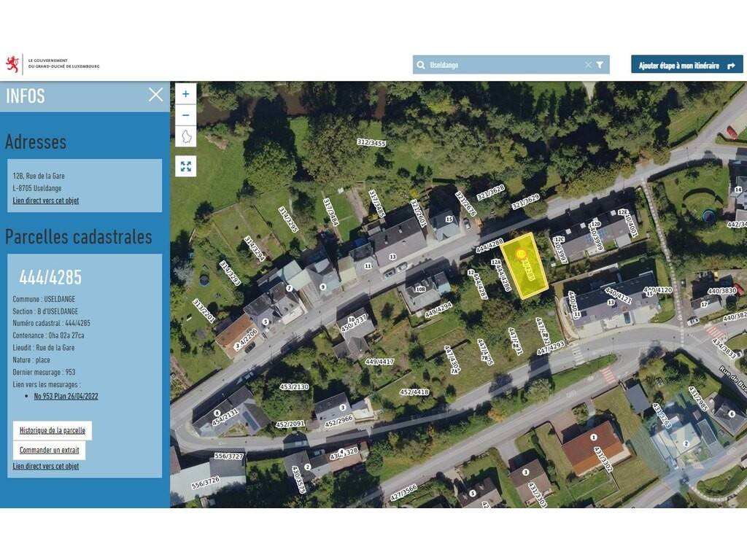Toggle fullscreen map view
The image size is (747, 560).
click(x=185, y=166)
